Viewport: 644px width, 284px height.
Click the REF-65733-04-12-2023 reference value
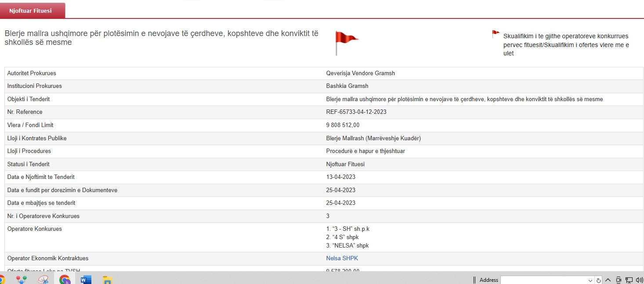click(x=356, y=112)
